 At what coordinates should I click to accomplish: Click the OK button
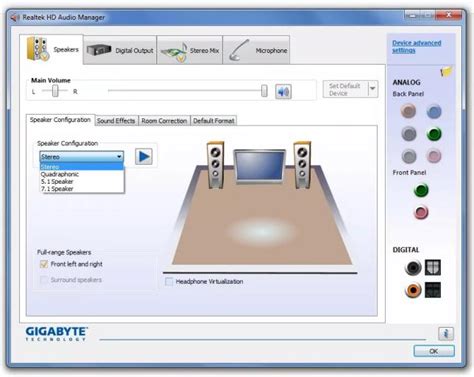pos(434,351)
